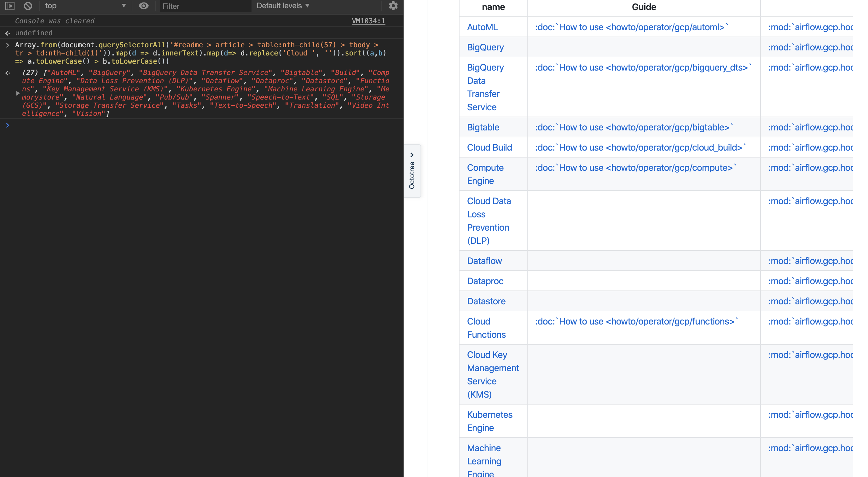This screenshot has height=477, width=868.
Task: Open the 'top' JavaScript context dropdown
Action: [86, 6]
